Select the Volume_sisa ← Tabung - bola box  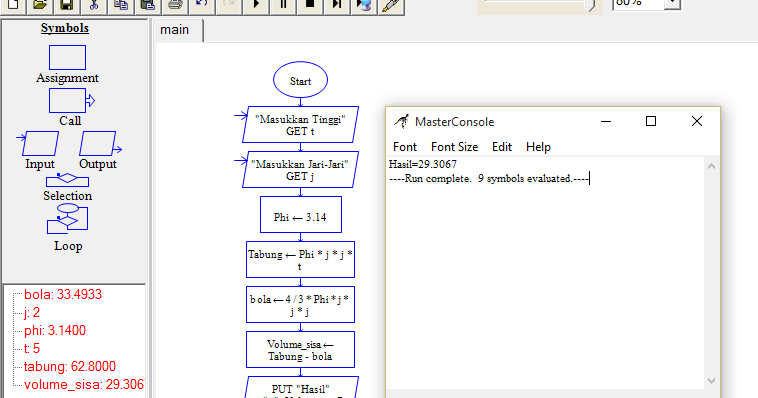[300, 350]
